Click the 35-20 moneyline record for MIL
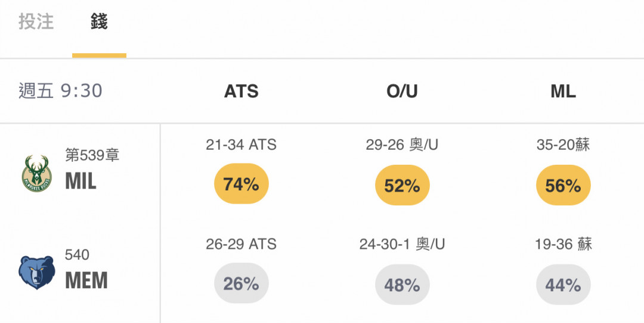The height and width of the screenshot is (323, 644). tap(563, 145)
